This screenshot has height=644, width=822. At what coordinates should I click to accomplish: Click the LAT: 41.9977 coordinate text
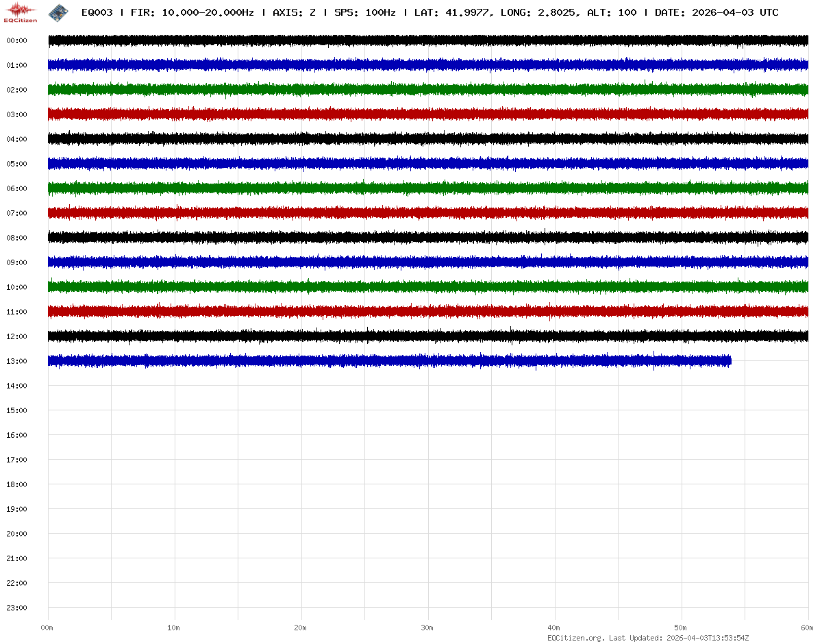[453, 12]
